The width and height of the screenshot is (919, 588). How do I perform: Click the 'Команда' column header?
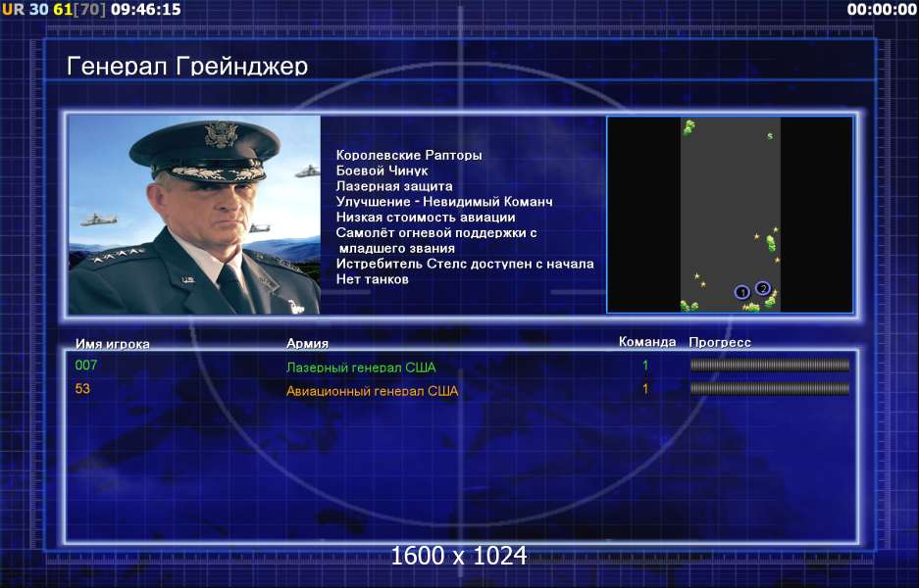tap(647, 341)
